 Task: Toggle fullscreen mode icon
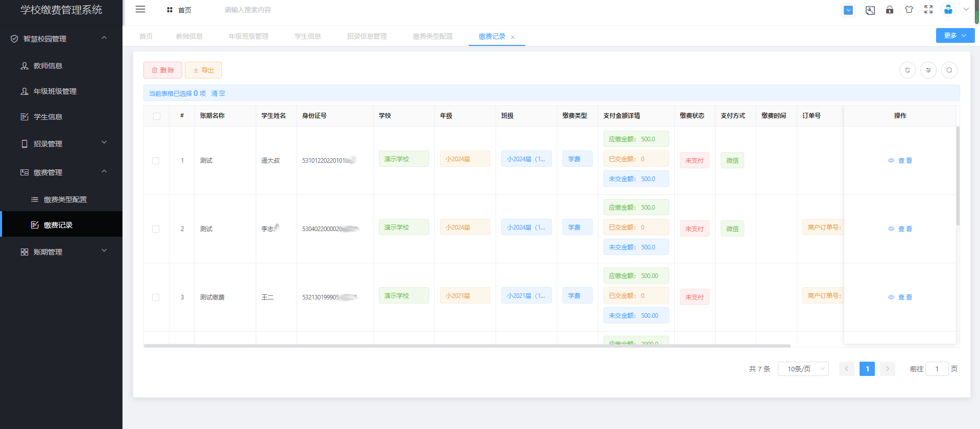tap(928, 10)
